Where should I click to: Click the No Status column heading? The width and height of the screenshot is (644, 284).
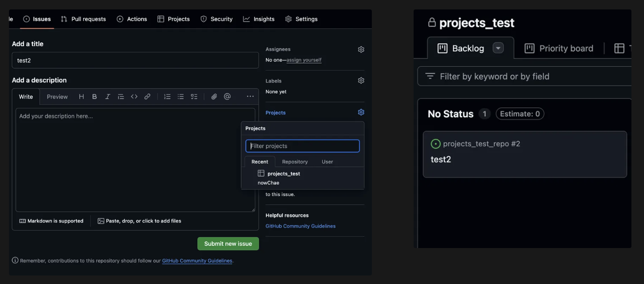point(450,114)
